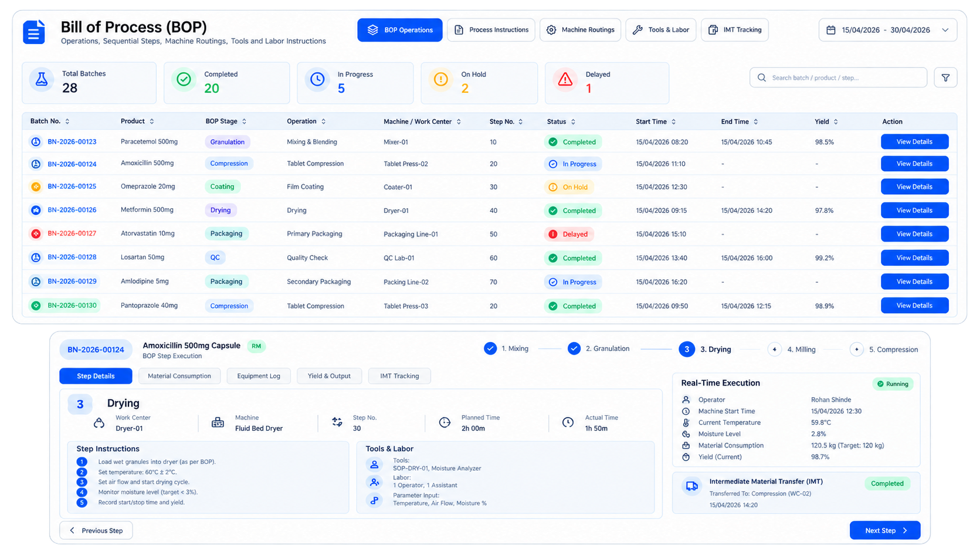Click the BN-2026-00124 batch badge in detail panel
This screenshot has height=552, width=980.
(x=96, y=350)
